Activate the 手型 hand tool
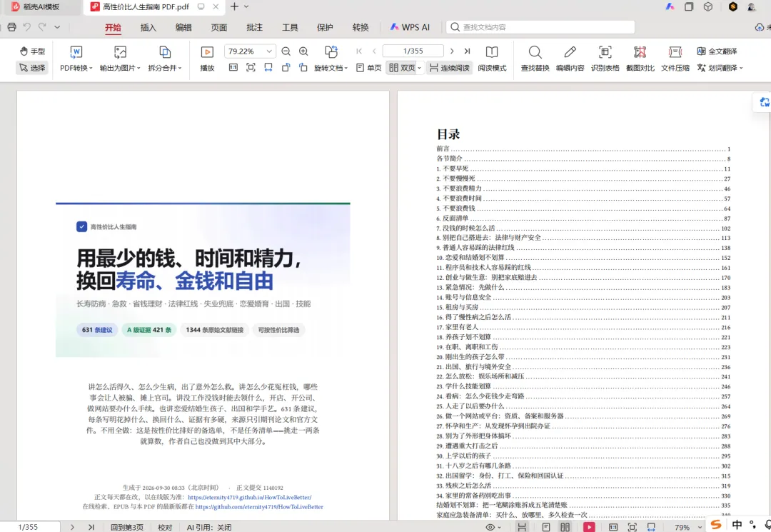The width and height of the screenshot is (771, 532). [32, 51]
